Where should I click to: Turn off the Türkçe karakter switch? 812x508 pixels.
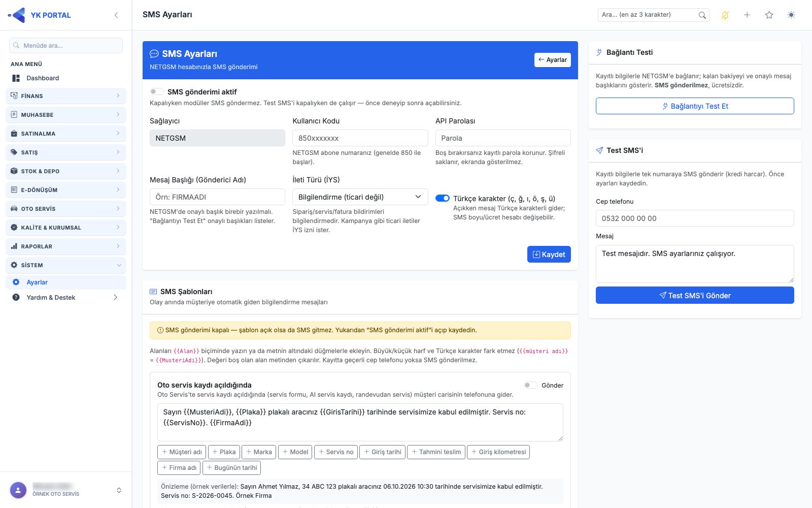click(443, 198)
